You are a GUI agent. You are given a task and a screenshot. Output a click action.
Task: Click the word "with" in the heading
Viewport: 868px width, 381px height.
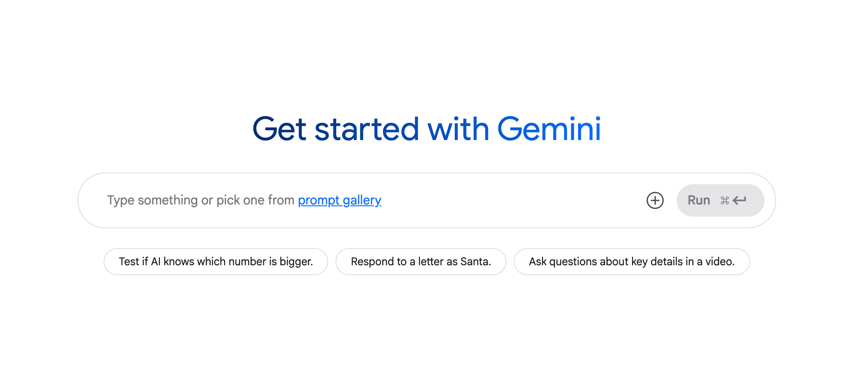click(x=458, y=129)
